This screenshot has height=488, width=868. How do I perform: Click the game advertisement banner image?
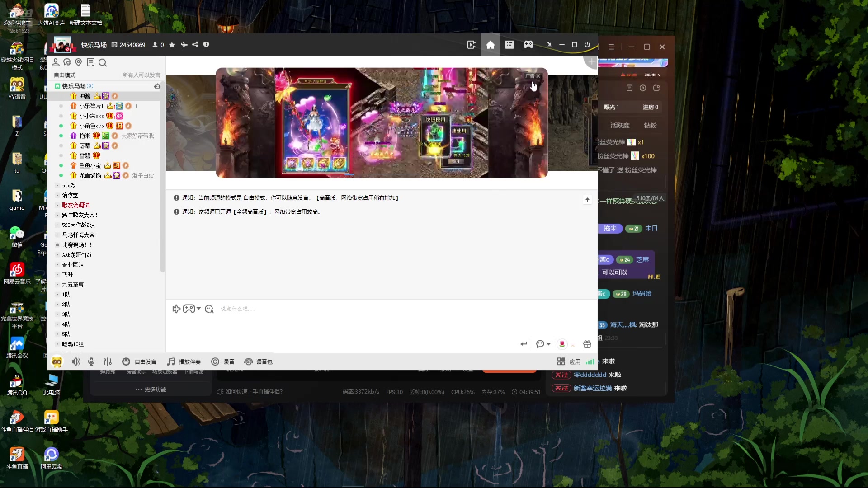click(x=382, y=123)
